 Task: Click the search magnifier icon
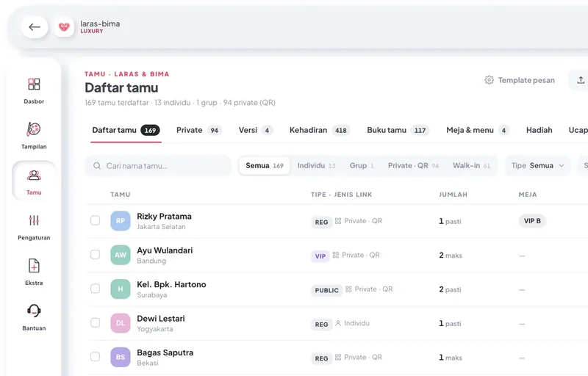(x=97, y=165)
